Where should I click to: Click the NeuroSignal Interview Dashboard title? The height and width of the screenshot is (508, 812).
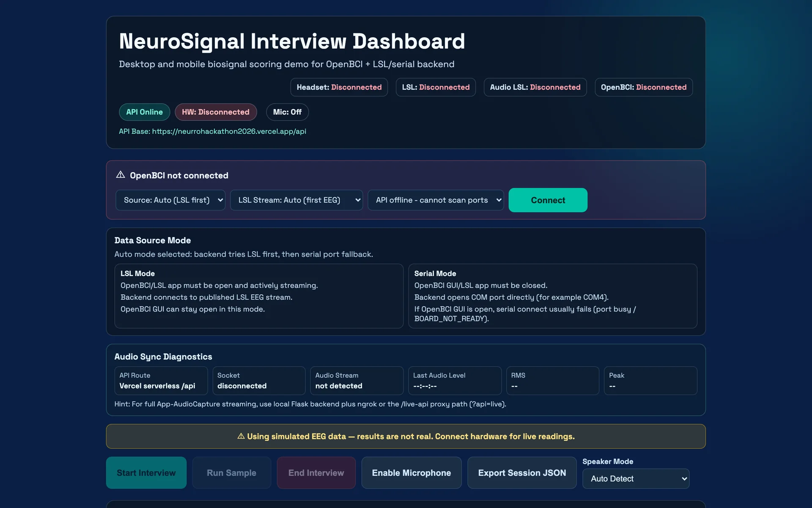[x=292, y=41]
